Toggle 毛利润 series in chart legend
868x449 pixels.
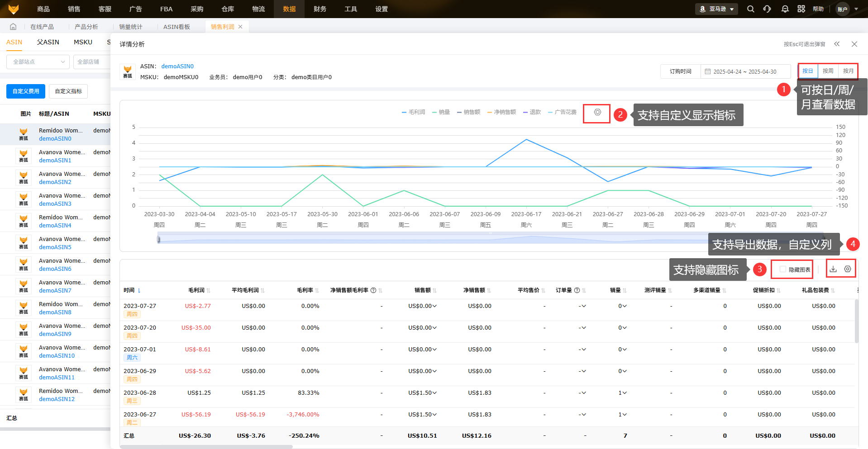click(413, 112)
